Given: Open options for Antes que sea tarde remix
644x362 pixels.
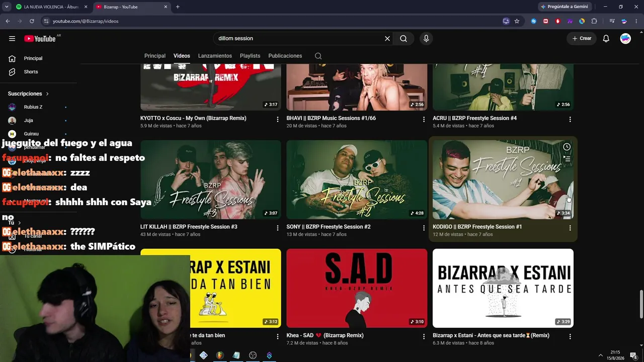Looking at the screenshot, I should tap(570, 336).
